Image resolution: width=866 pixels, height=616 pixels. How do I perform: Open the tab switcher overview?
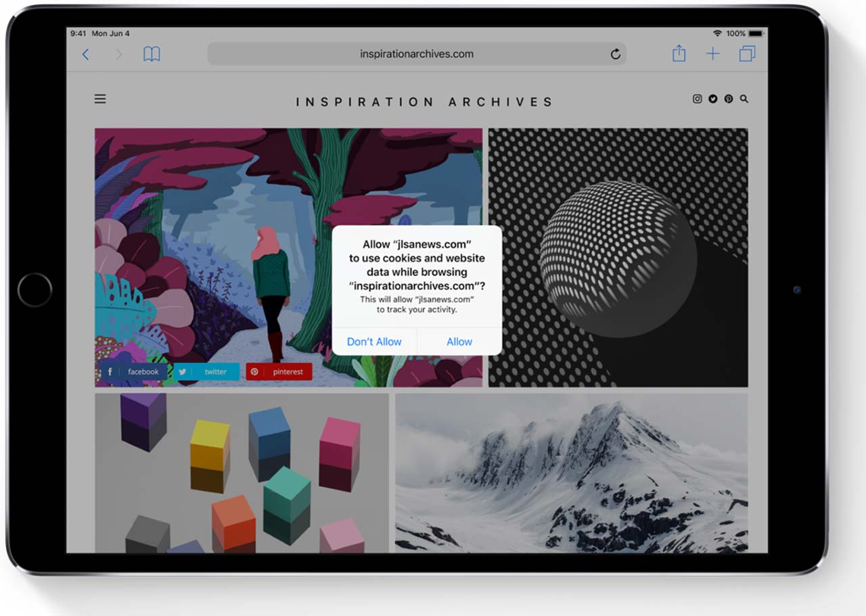746,53
